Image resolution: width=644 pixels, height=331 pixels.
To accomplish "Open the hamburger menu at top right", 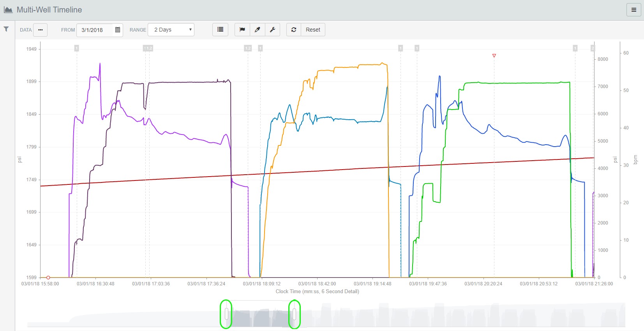I will (x=633, y=10).
